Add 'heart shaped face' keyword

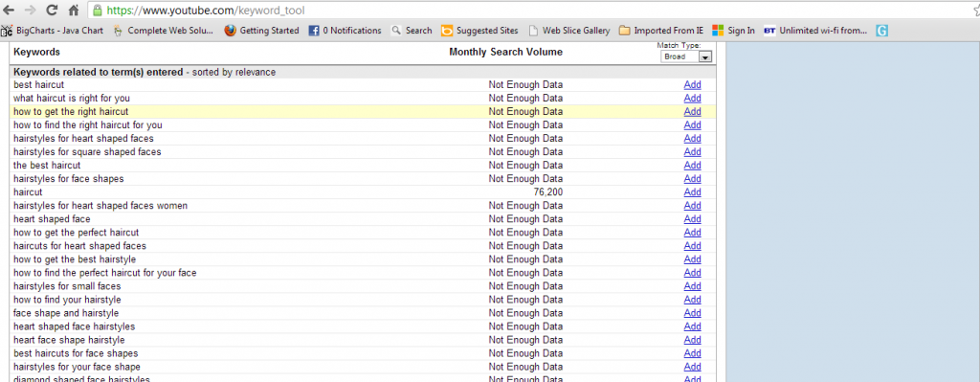click(x=693, y=219)
